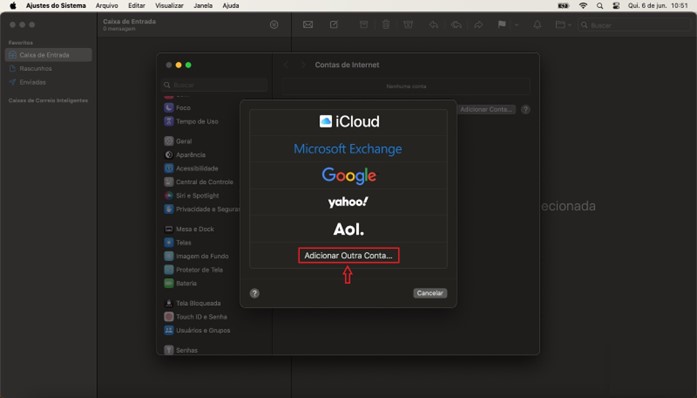Image resolution: width=697 pixels, height=398 pixels.
Task: Click Mail mute bell icon
Action: (x=537, y=25)
